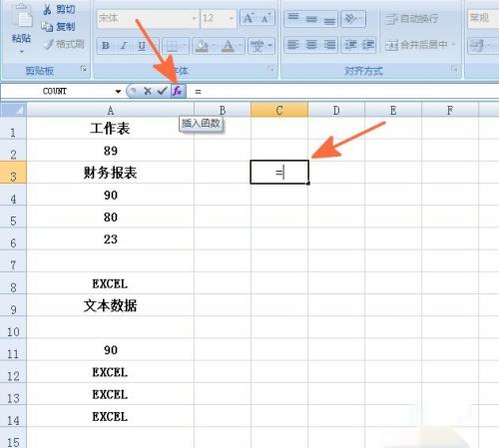
Task: Apply the fill color bucket
Action: [202, 46]
